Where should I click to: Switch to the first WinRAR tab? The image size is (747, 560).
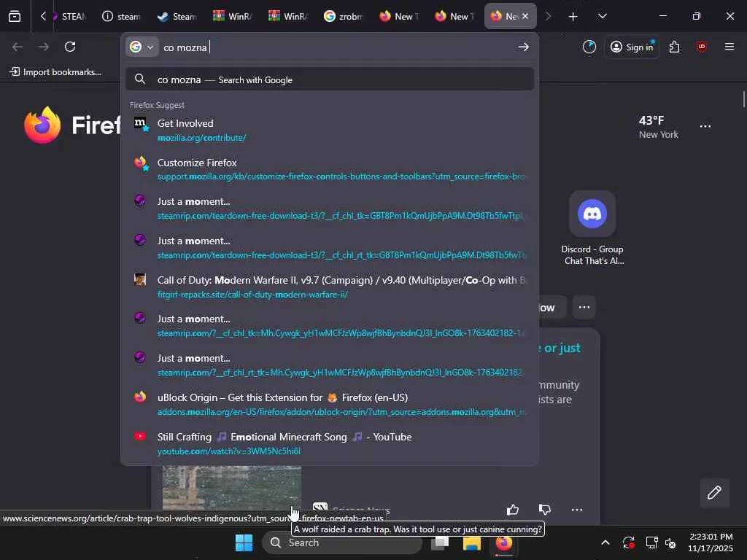pos(232,16)
